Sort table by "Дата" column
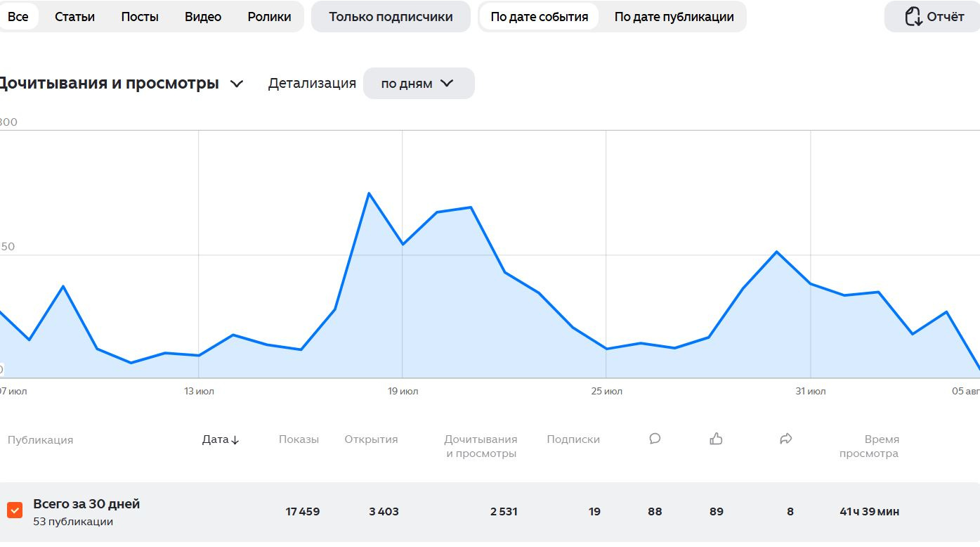Viewport: 980px width, 547px height. tap(221, 439)
